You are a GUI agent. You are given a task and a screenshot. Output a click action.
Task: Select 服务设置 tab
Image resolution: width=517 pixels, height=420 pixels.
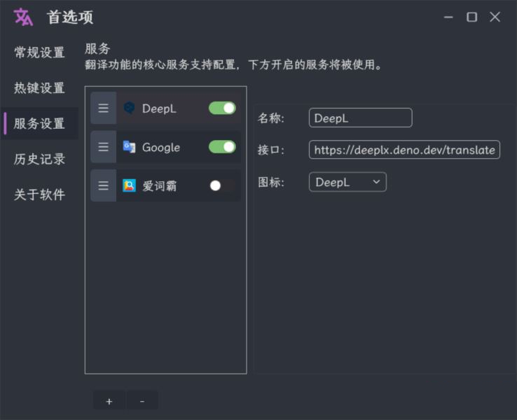39,124
